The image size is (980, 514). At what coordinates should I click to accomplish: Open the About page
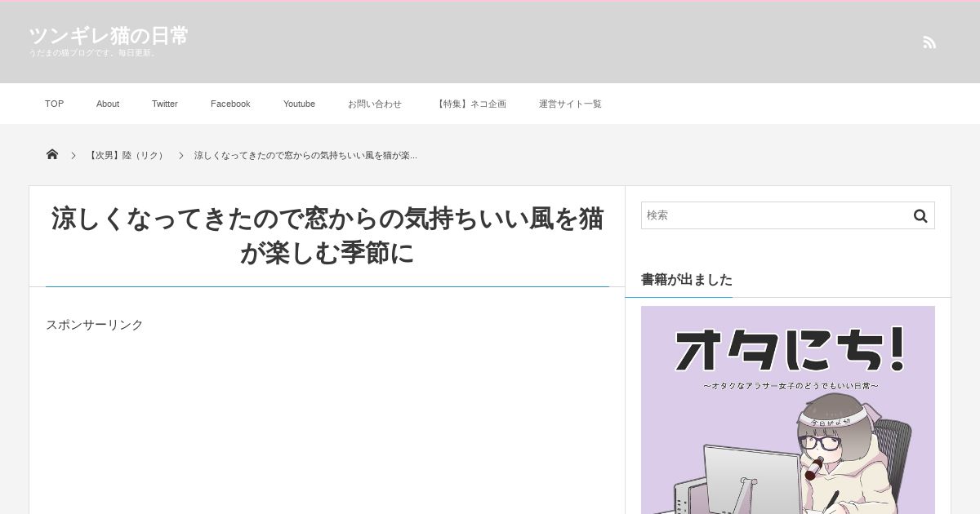(x=108, y=104)
